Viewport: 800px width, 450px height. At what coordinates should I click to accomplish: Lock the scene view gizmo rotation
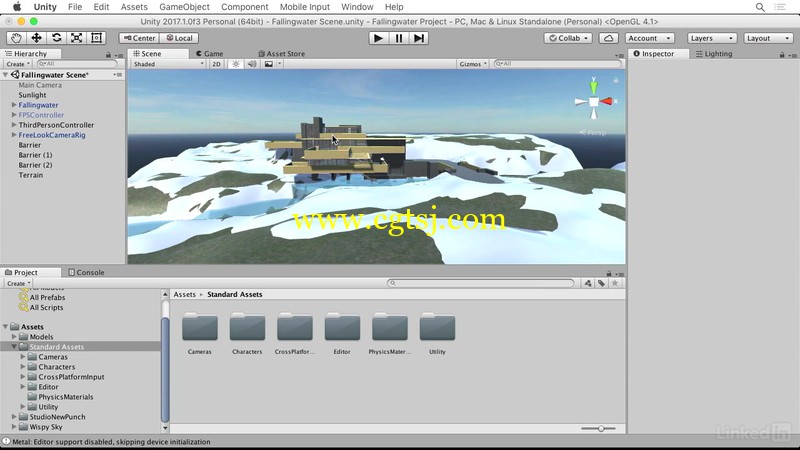tap(616, 80)
